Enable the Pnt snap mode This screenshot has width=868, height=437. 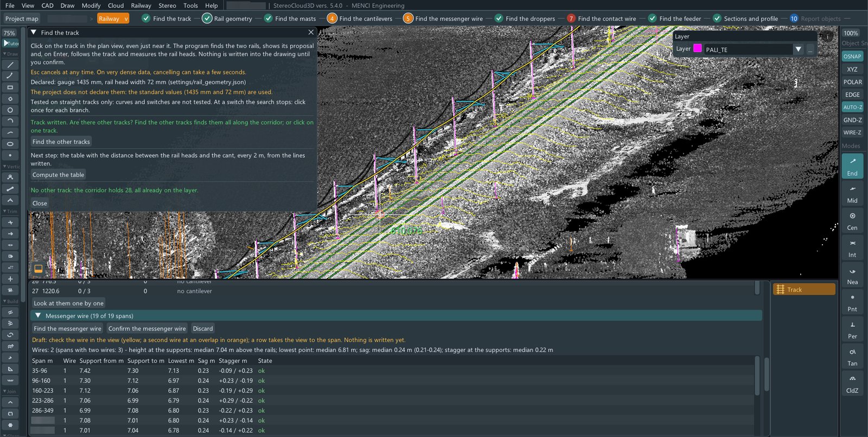coord(852,302)
